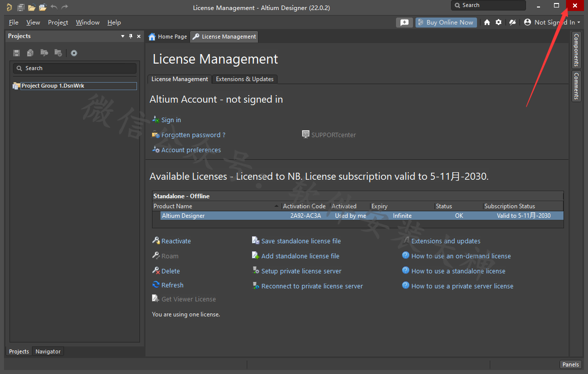This screenshot has height=374, width=588.
Task: Open the Help menu
Action: [x=114, y=23]
